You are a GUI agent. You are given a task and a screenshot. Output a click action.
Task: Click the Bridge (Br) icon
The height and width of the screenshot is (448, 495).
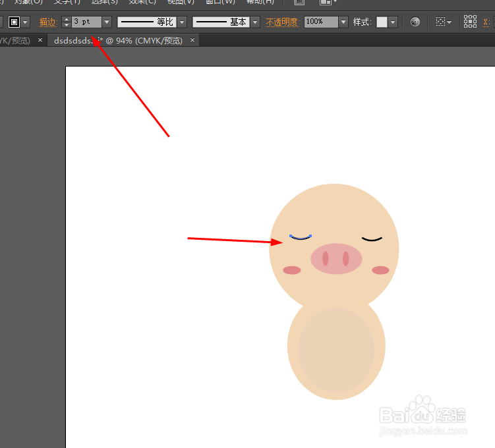pyautogui.click(x=299, y=2)
